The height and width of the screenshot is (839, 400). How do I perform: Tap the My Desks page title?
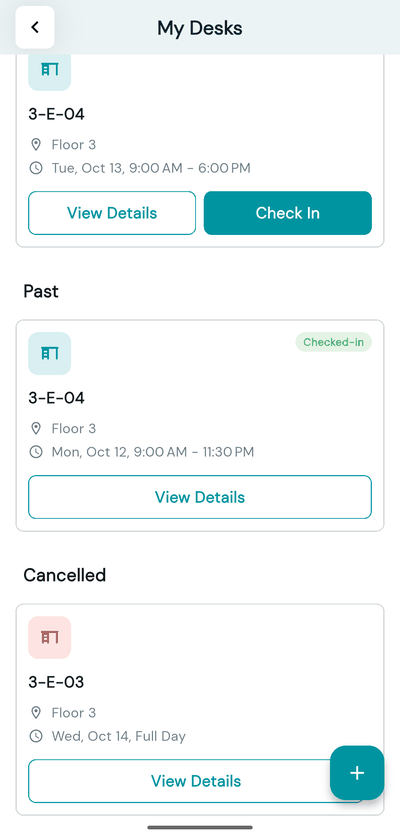[200, 28]
